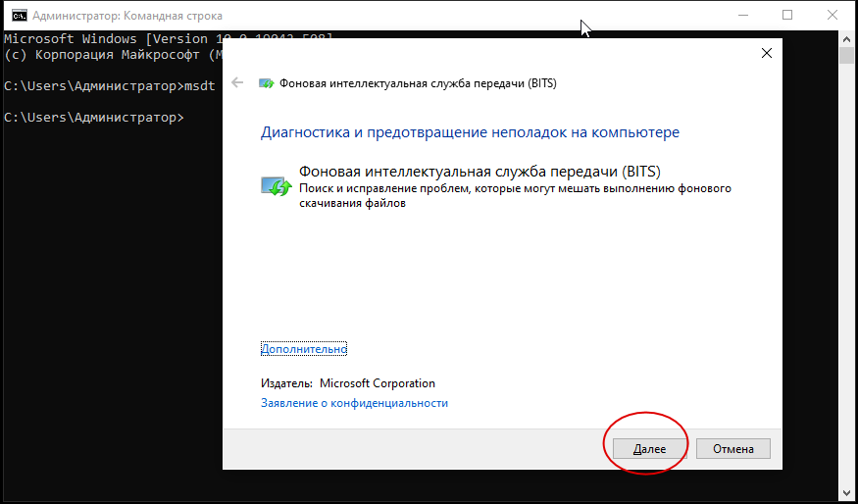
Task: Open Заявление о конфиденциальности link
Action: (x=354, y=403)
